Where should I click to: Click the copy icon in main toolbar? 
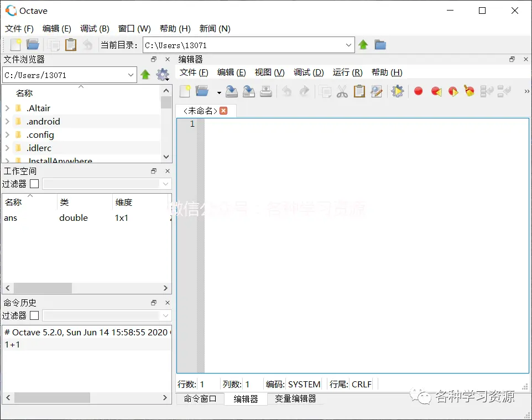[53, 45]
